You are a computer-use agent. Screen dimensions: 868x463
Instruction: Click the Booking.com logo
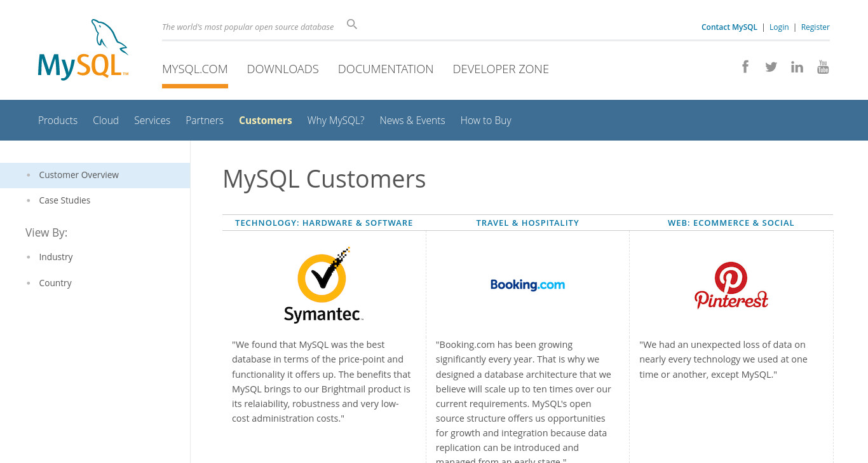(527, 285)
